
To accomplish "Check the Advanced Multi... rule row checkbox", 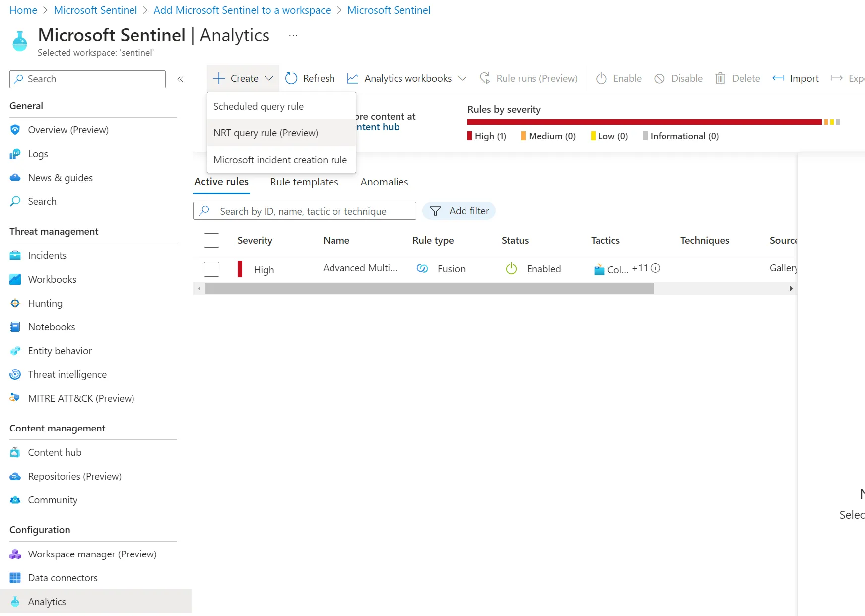I will coord(211,269).
